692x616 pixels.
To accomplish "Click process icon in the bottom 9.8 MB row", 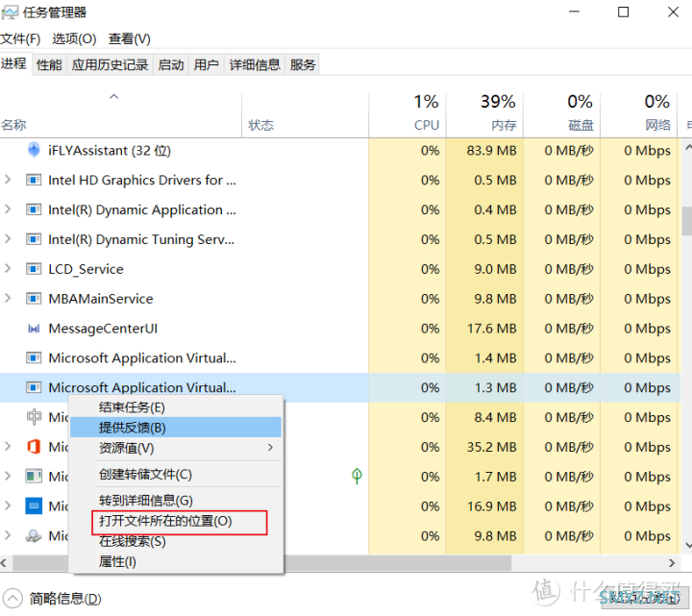I will point(34,535).
